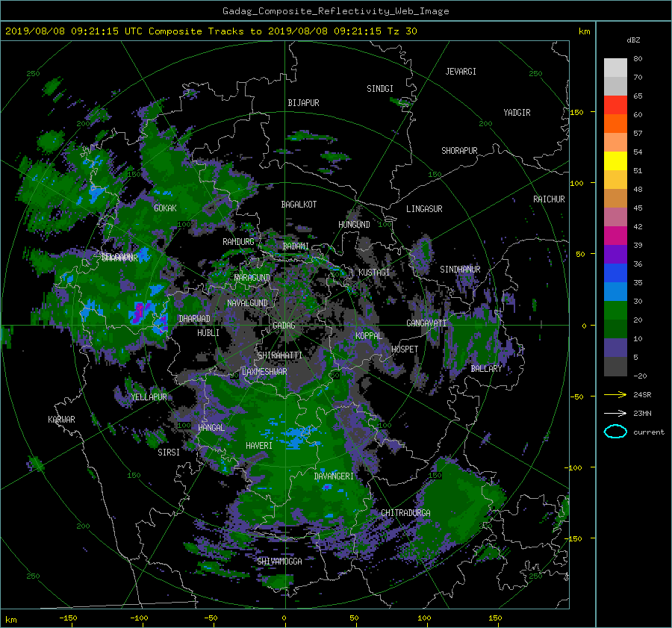
Task: Click the magenta 39 dBZ legend swatch
Action: tap(615, 235)
